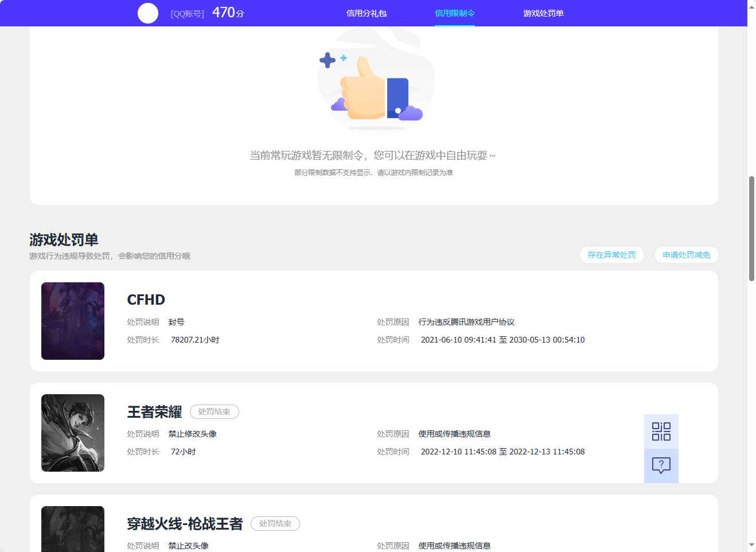Screen dimensions: 756x552
Task: Click the 2021-06-10 to 2030-05-13 penalty time
Action: pyautogui.click(x=502, y=340)
